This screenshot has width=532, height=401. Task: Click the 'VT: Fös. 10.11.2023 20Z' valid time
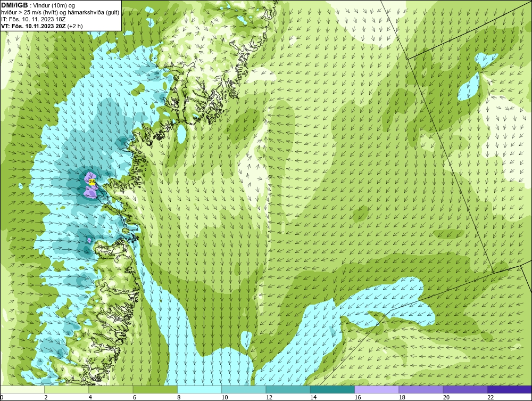point(34,26)
